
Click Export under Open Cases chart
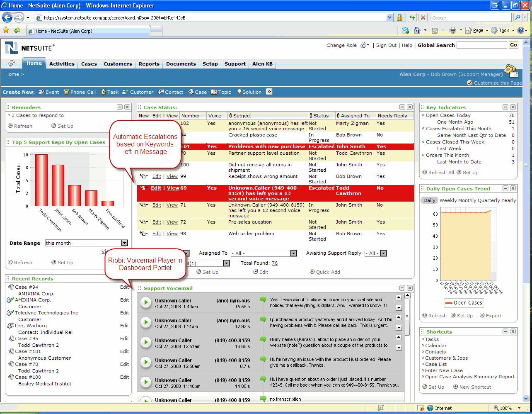point(491,316)
